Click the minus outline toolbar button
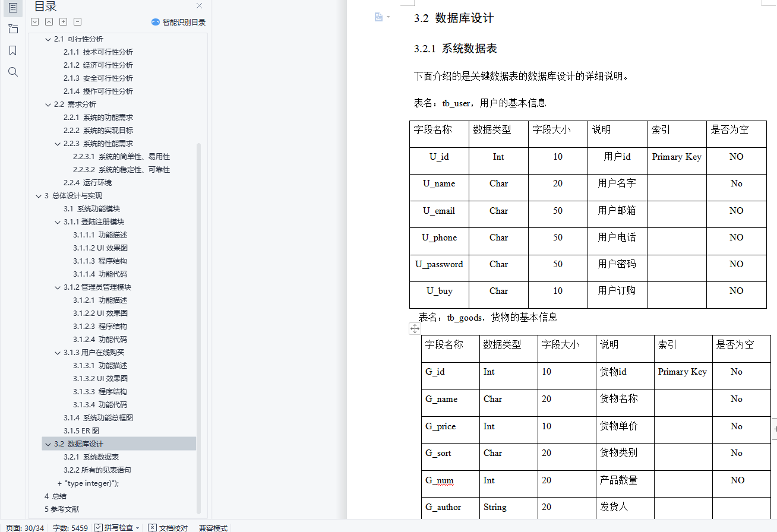 pos(77,22)
